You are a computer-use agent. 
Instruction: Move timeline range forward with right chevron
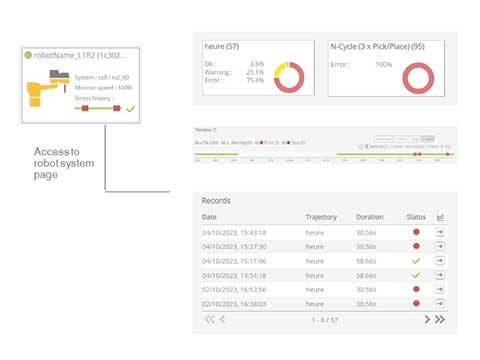coord(442,146)
